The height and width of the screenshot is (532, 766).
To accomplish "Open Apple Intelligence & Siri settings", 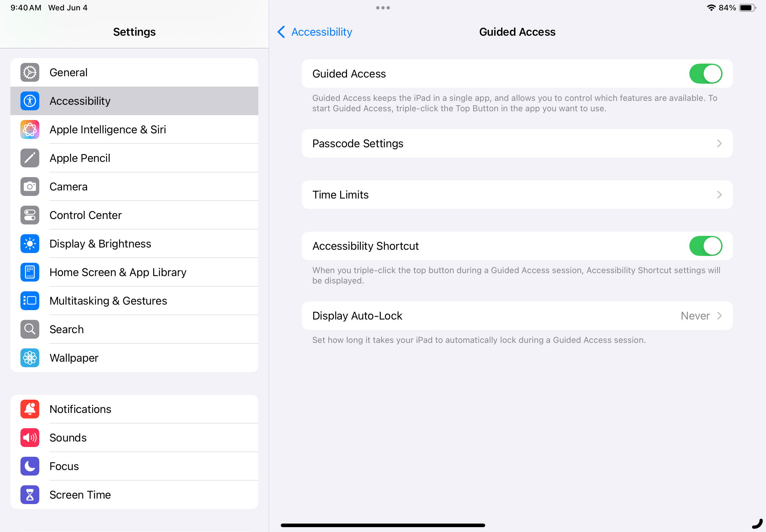I will (x=134, y=129).
